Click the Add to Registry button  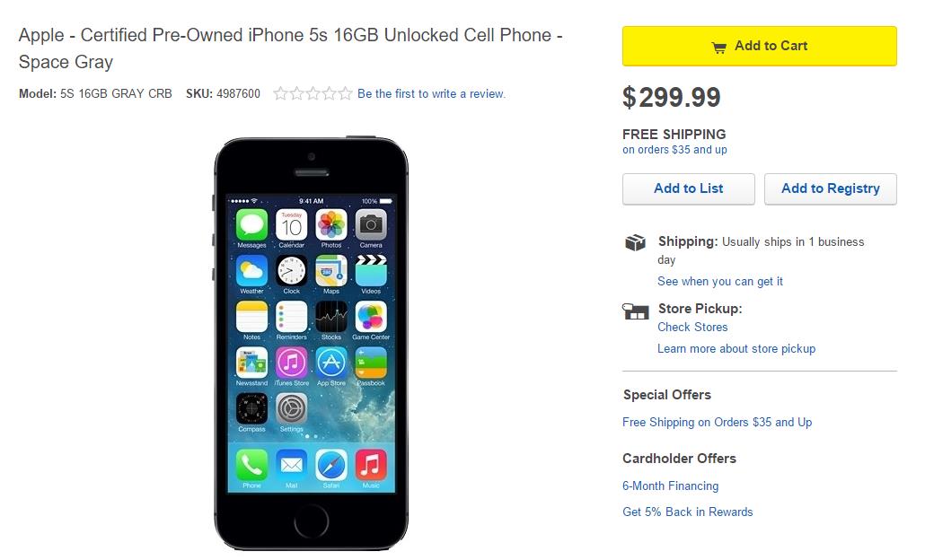coord(831,188)
